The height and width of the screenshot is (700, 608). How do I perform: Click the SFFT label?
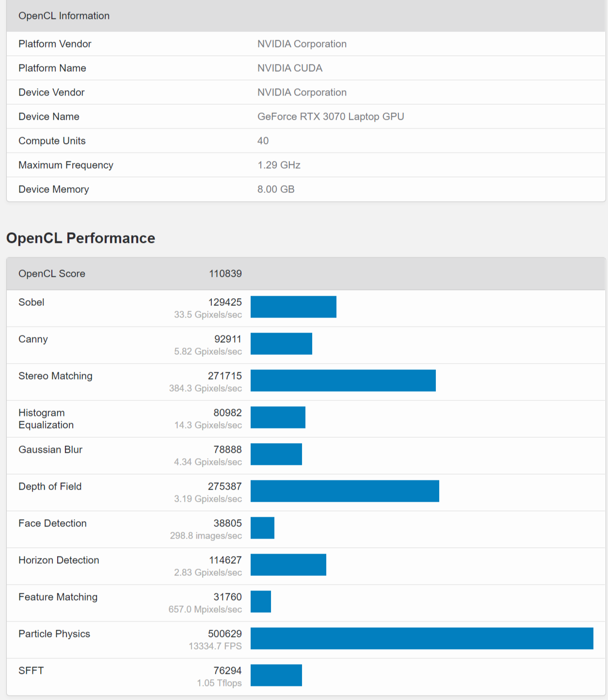[x=31, y=670]
